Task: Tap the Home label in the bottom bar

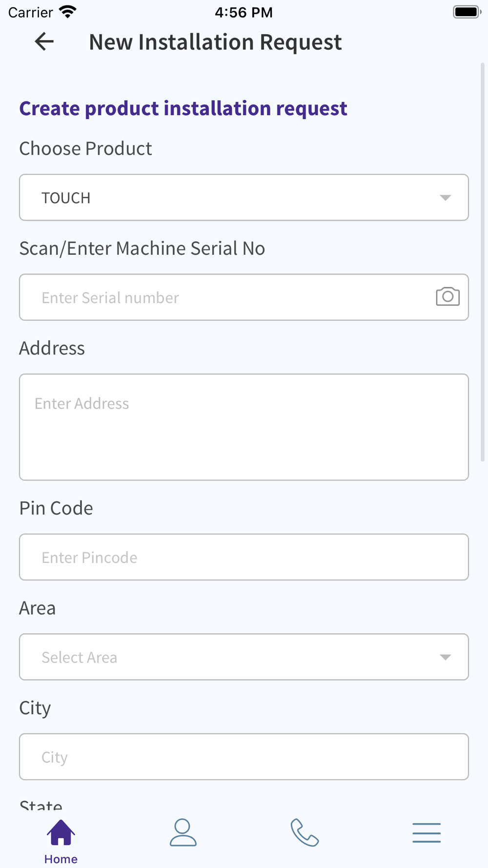Action: click(x=61, y=859)
